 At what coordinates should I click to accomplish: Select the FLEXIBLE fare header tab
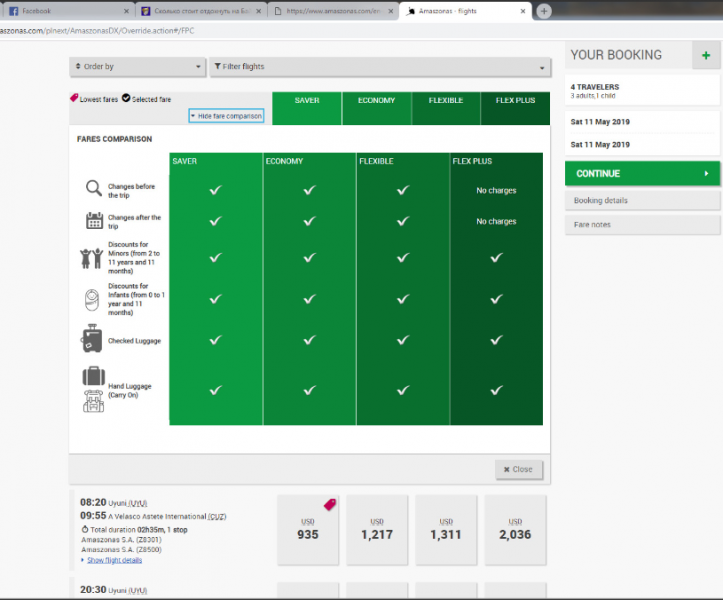446,108
